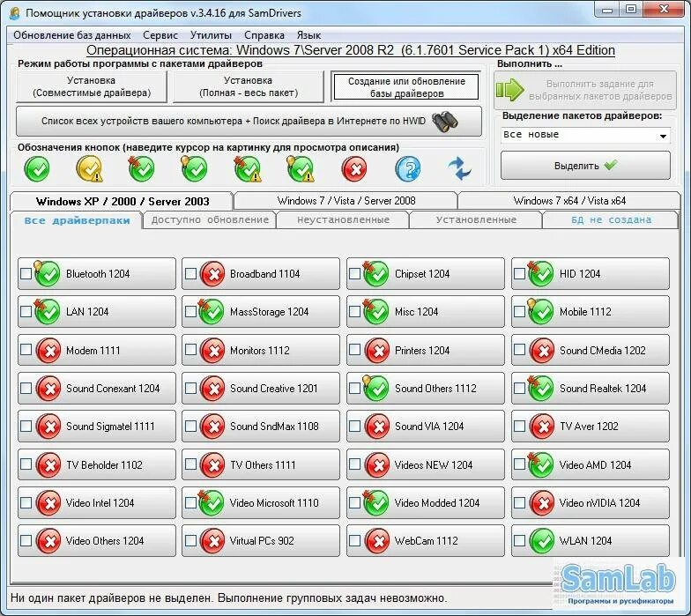The height and width of the screenshot is (616, 691).
Task: Open the Утилиты menu
Action: (211, 35)
